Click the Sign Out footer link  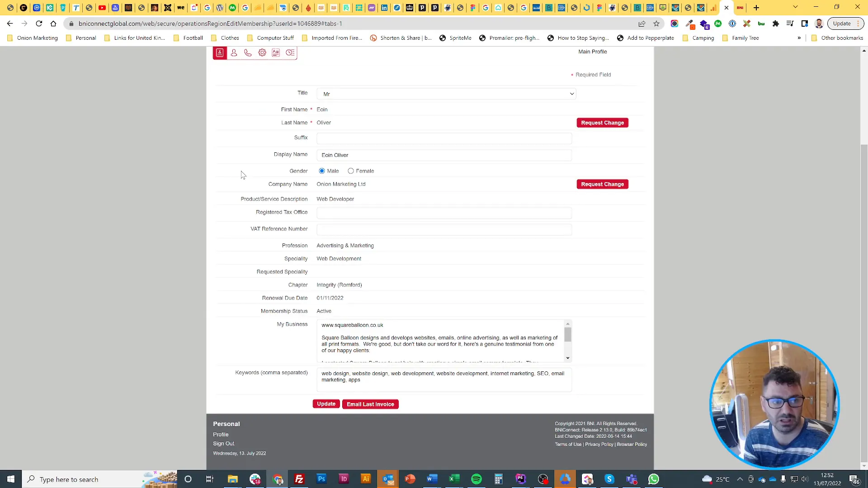[223, 444]
